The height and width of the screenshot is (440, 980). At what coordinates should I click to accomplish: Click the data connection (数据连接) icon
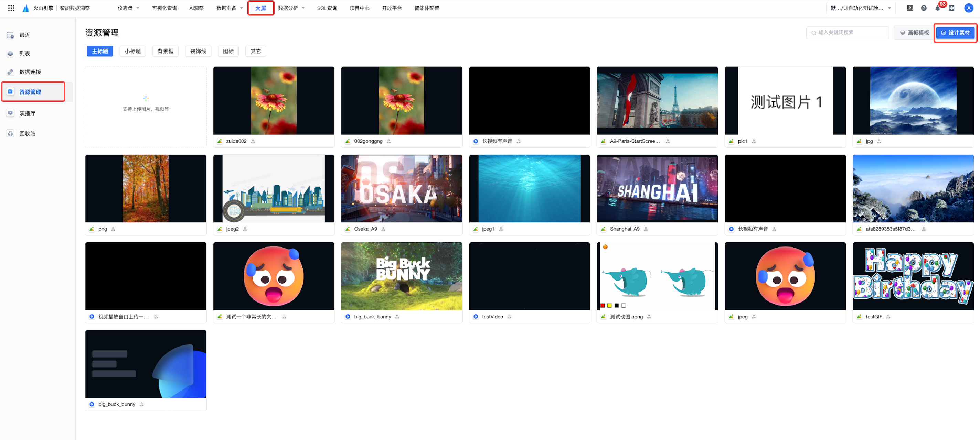point(10,72)
